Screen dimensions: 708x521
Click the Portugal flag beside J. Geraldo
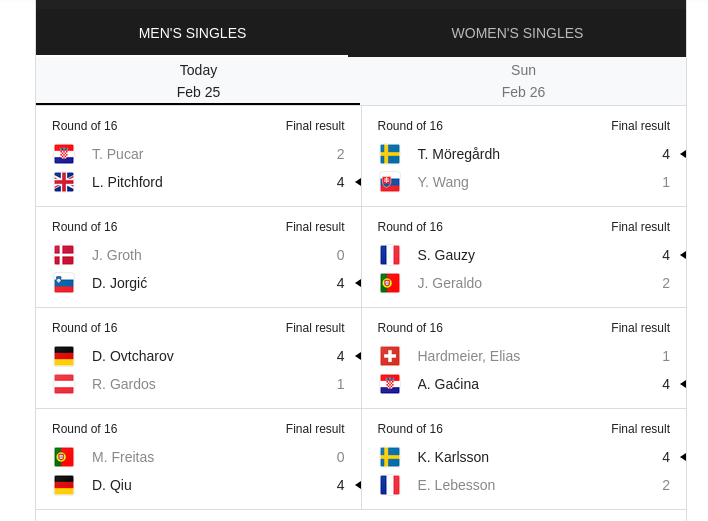coord(390,284)
